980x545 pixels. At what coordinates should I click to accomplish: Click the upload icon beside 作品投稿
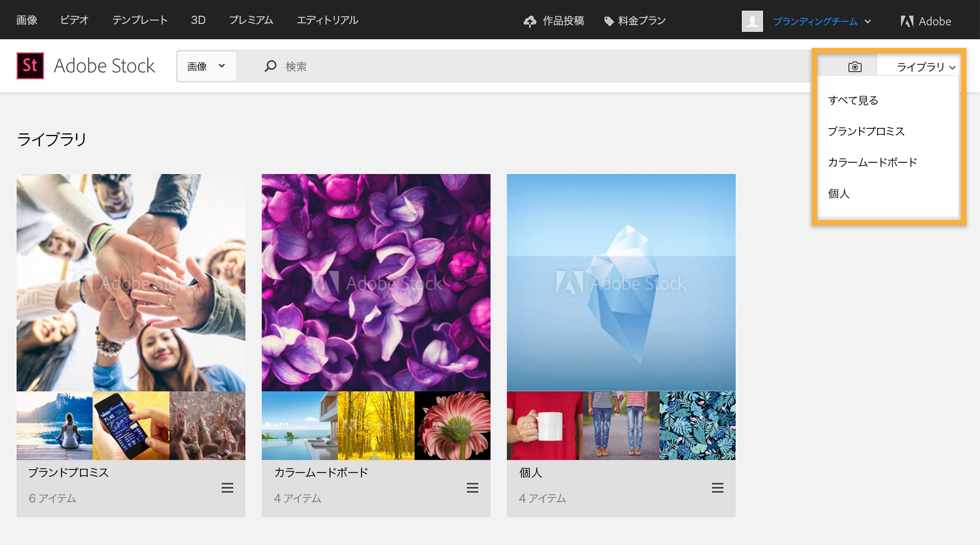[x=530, y=21]
